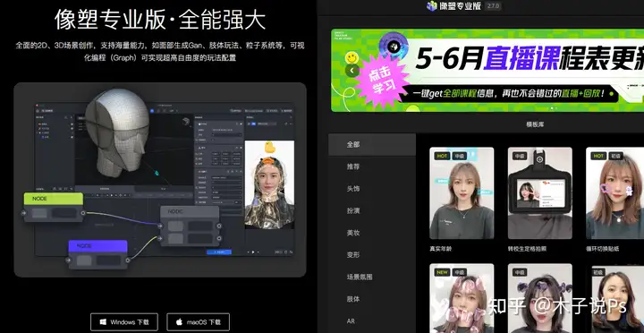
Task: Select the AR category tab
Action: tap(372, 321)
